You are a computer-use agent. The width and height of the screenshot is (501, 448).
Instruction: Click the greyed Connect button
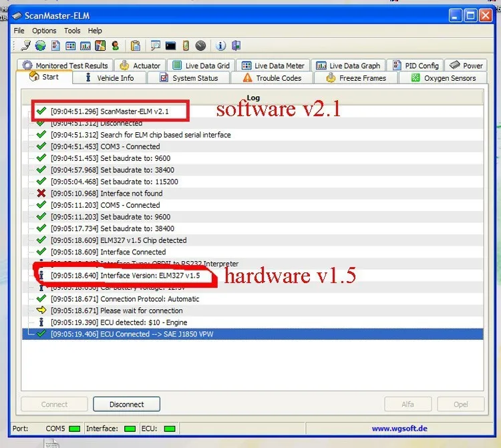(x=54, y=404)
